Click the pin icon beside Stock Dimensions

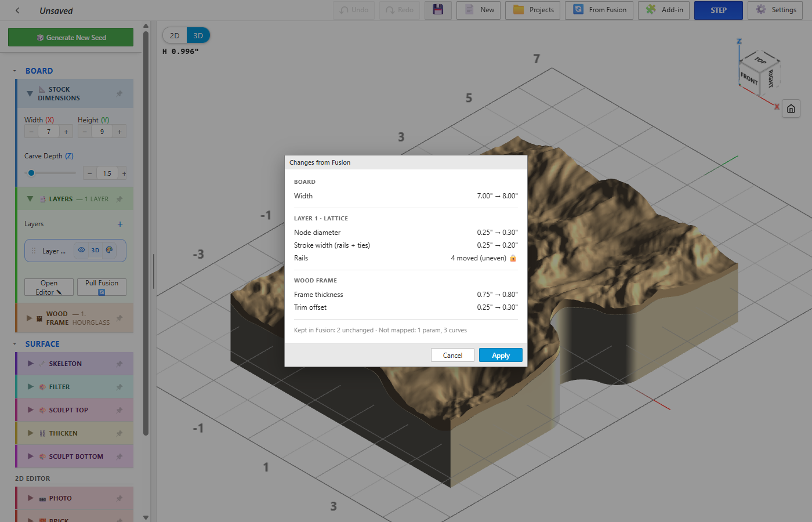[x=119, y=93]
